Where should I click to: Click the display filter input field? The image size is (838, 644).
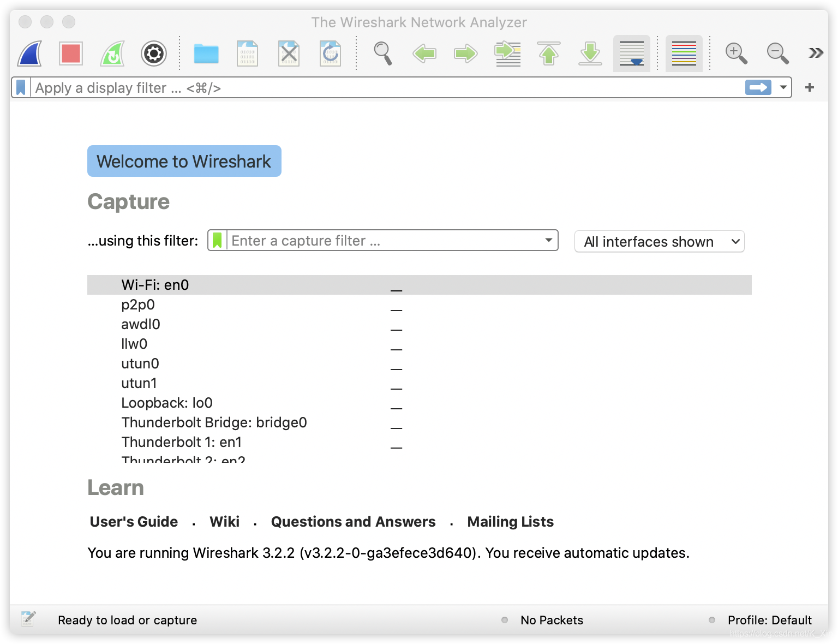tap(387, 87)
